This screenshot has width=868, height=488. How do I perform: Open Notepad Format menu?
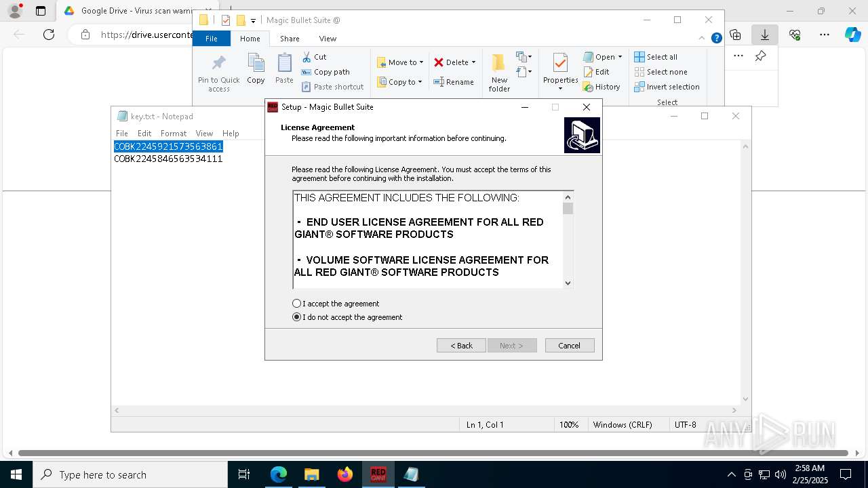pos(174,134)
